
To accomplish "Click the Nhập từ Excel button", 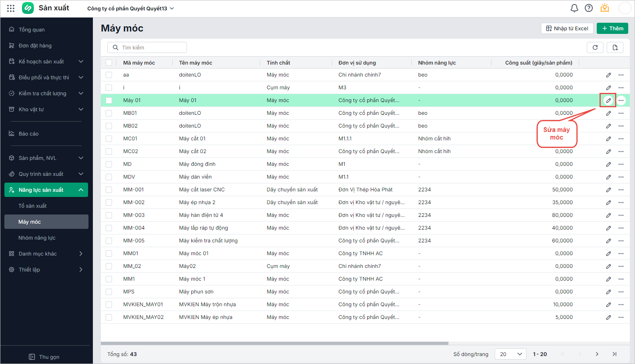I will point(567,28).
